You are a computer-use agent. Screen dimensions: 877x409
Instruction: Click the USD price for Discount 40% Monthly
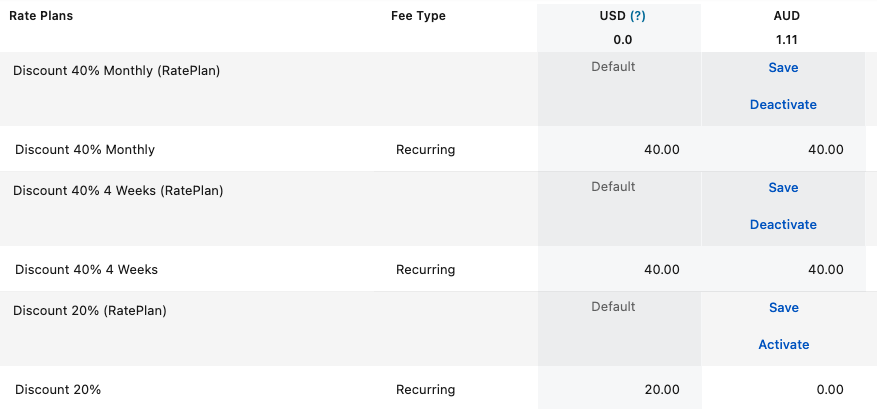(x=661, y=150)
